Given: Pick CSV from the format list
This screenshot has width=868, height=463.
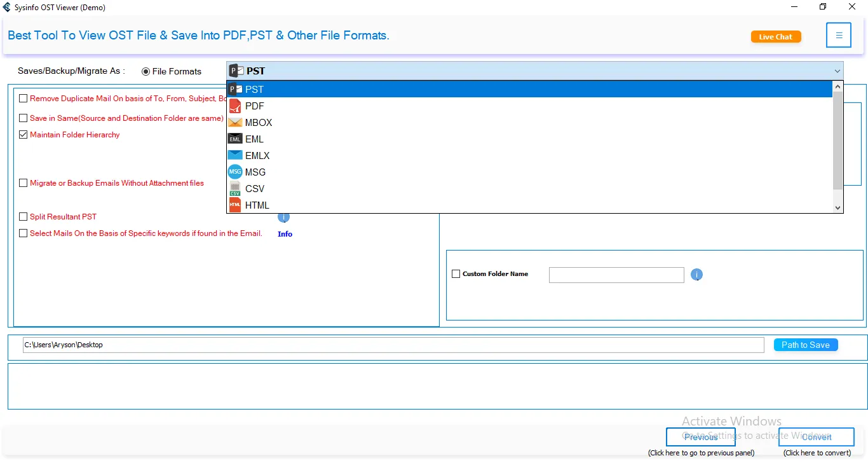Looking at the screenshot, I should (529, 189).
